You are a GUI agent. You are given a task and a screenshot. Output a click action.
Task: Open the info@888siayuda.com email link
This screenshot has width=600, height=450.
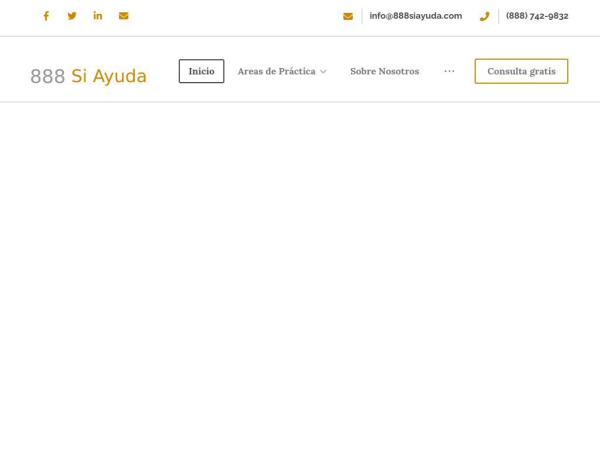point(416,16)
